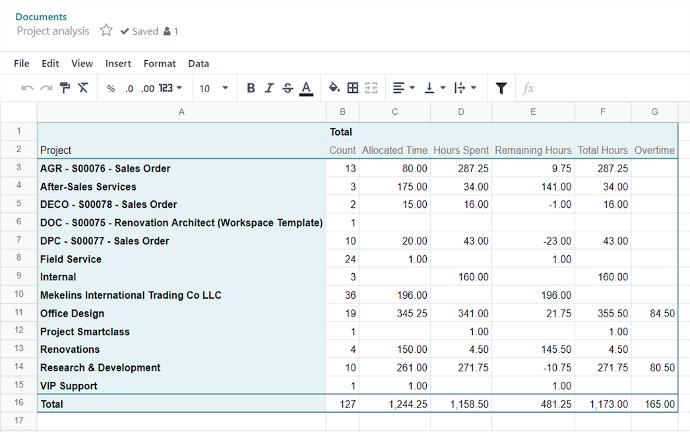690x432 pixels.
Task: Click the paint format icon
Action: tap(65, 88)
